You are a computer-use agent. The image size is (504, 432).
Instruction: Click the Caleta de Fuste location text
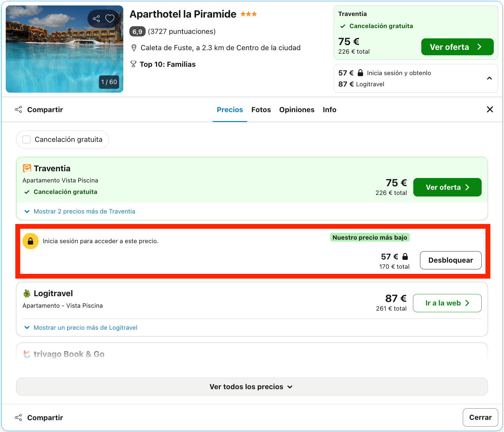(x=220, y=48)
